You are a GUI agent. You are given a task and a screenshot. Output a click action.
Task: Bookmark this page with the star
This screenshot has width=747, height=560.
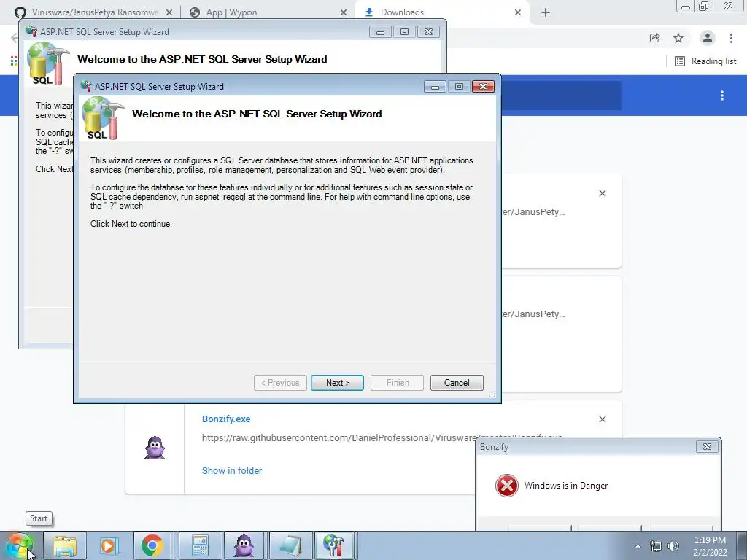click(678, 38)
